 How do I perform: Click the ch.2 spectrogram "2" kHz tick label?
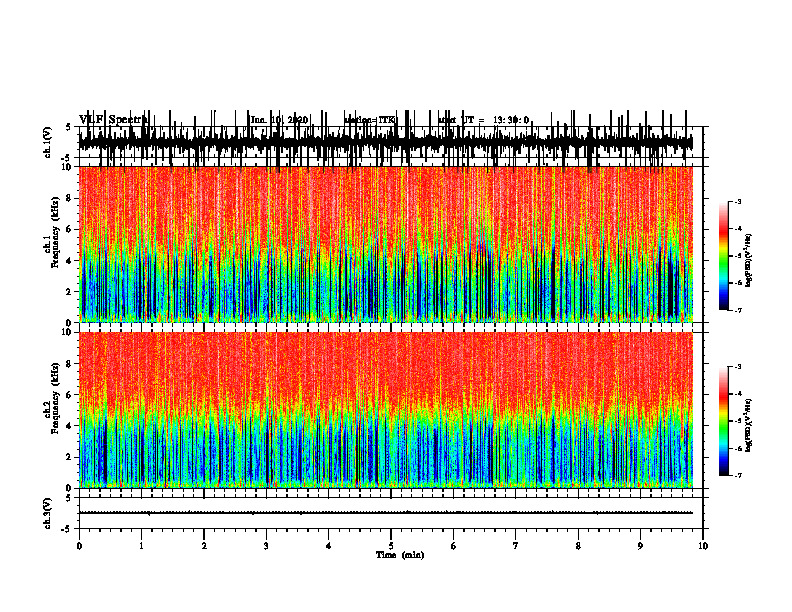[x=70, y=457]
